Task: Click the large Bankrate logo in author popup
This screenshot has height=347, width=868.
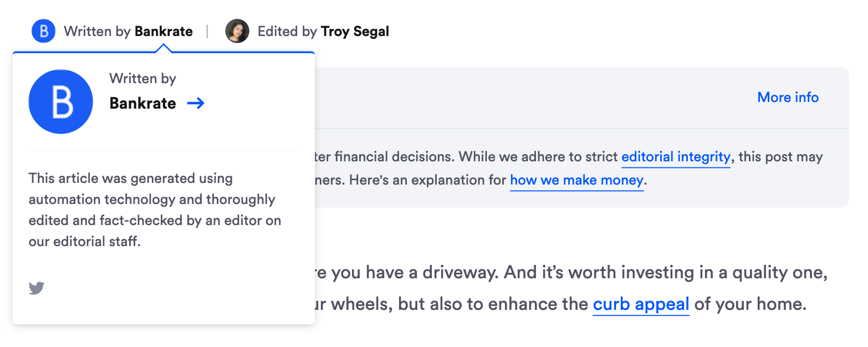Action: [x=60, y=101]
